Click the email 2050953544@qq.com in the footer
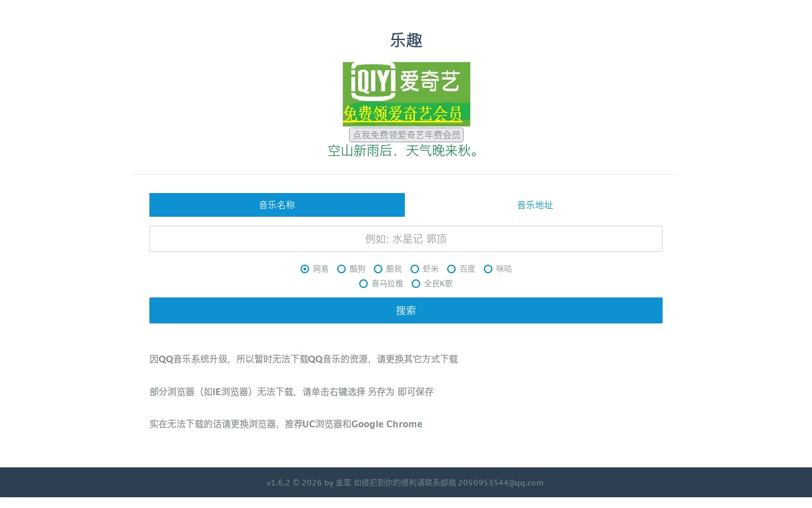This screenshot has width=812, height=508. pyautogui.click(x=501, y=483)
